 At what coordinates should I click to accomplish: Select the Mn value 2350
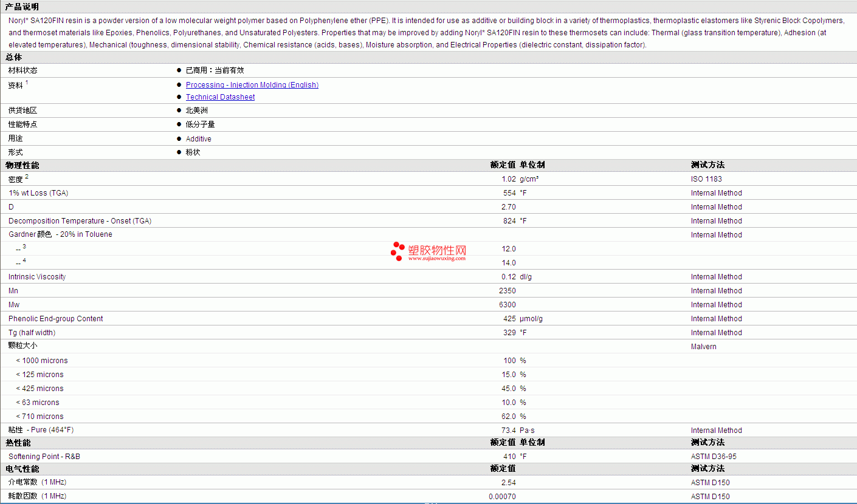pyautogui.click(x=508, y=291)
